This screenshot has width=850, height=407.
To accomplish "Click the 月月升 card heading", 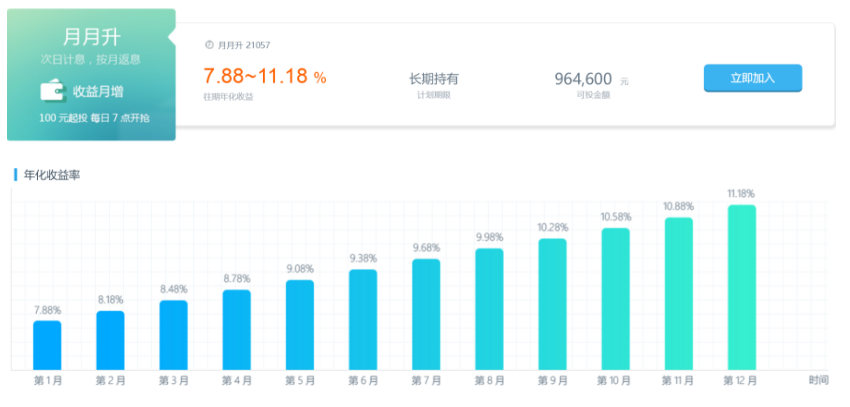I will [x=92, y=37].
